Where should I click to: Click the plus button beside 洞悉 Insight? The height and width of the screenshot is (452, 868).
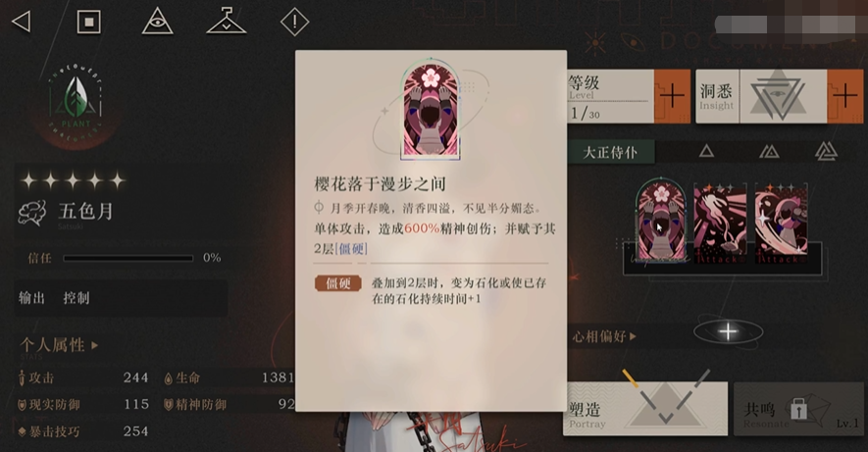[x=845, y=96]
